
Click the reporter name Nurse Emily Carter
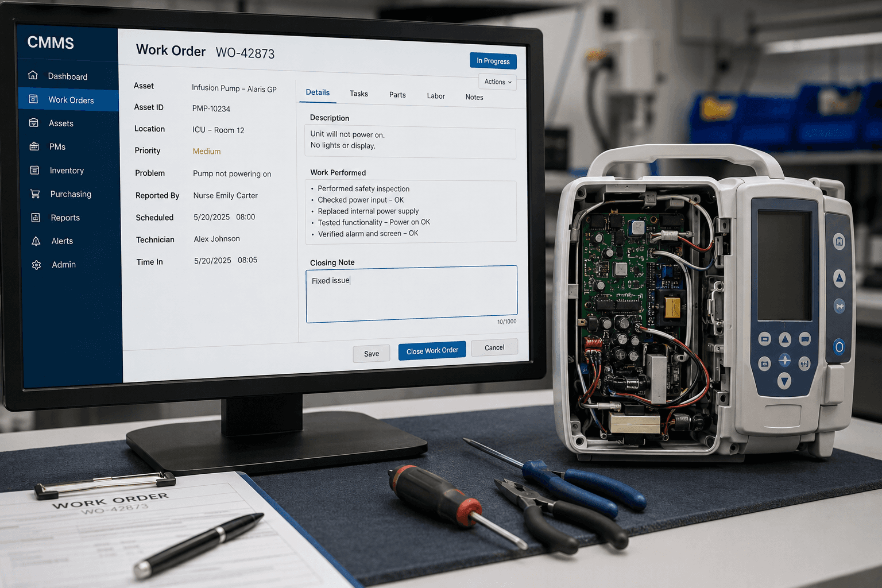click(226, 195)
